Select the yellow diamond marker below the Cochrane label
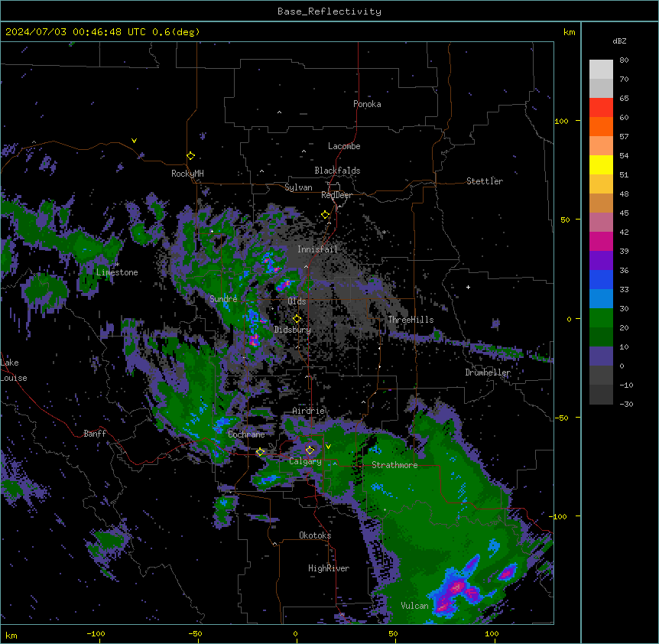 point(260,452)
